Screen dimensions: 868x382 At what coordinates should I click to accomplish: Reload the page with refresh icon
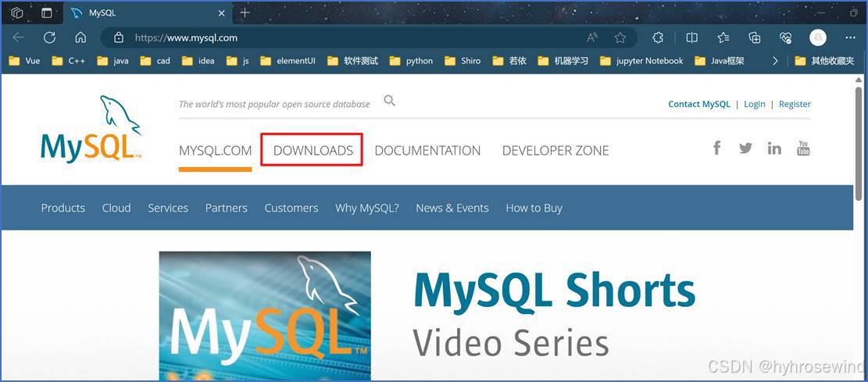(x=50, y=37)
